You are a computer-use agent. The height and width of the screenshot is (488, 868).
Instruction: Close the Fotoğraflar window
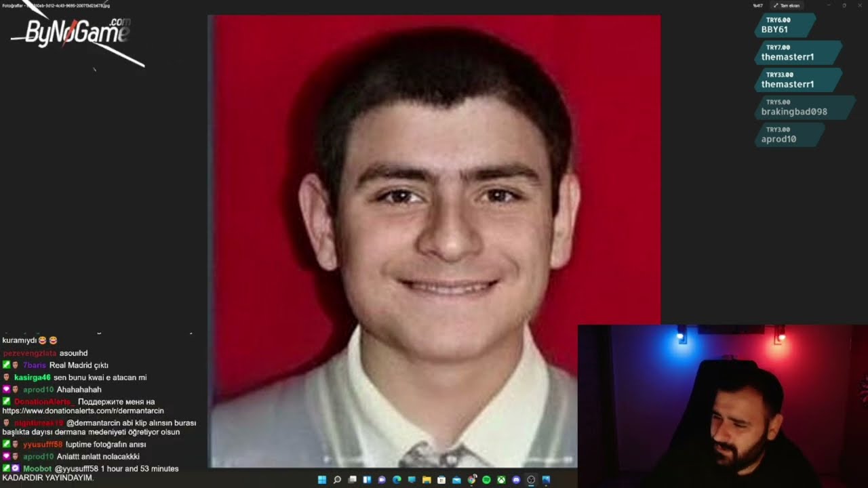[x=860, y=5]
